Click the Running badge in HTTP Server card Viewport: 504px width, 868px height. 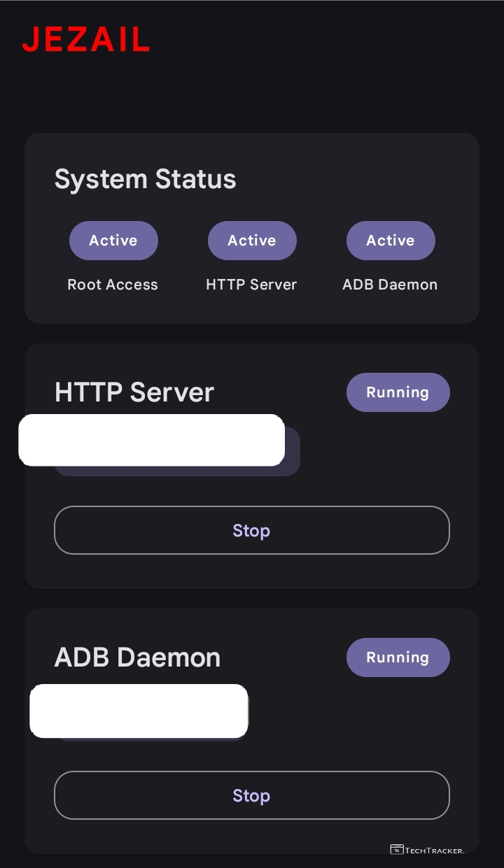pyautogui.click(x=398, y=392)
